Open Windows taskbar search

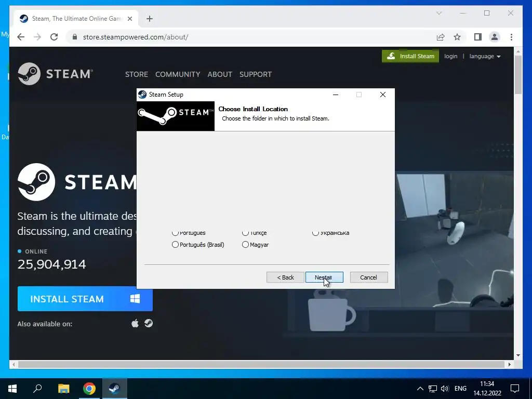point(37,389)
